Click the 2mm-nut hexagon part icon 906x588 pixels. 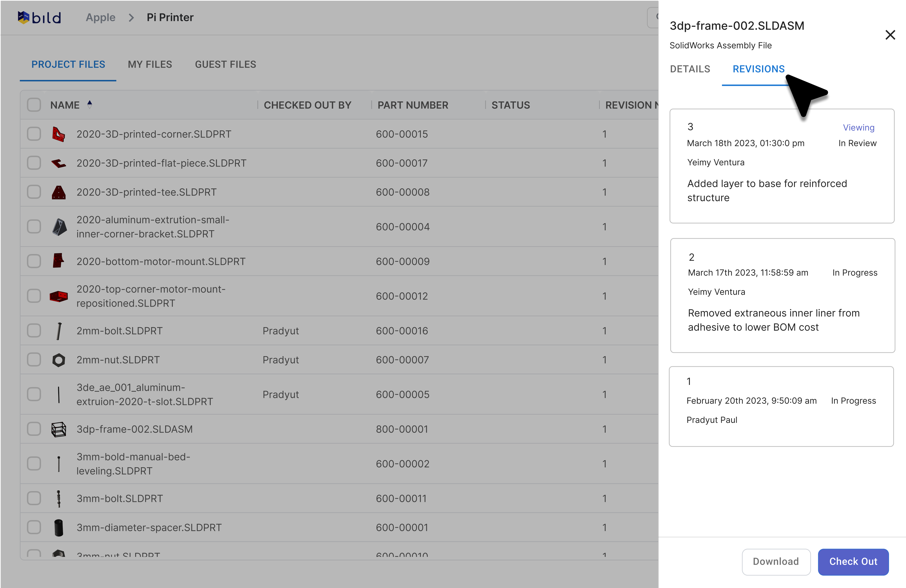pyautogui.click(x=58, y=360)
